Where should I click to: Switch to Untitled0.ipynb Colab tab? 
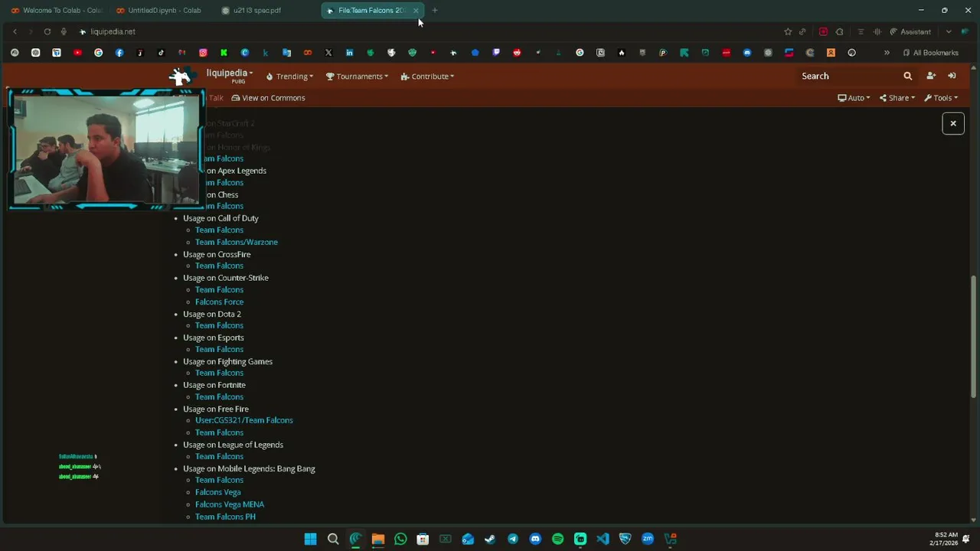[x=158, y=11]
